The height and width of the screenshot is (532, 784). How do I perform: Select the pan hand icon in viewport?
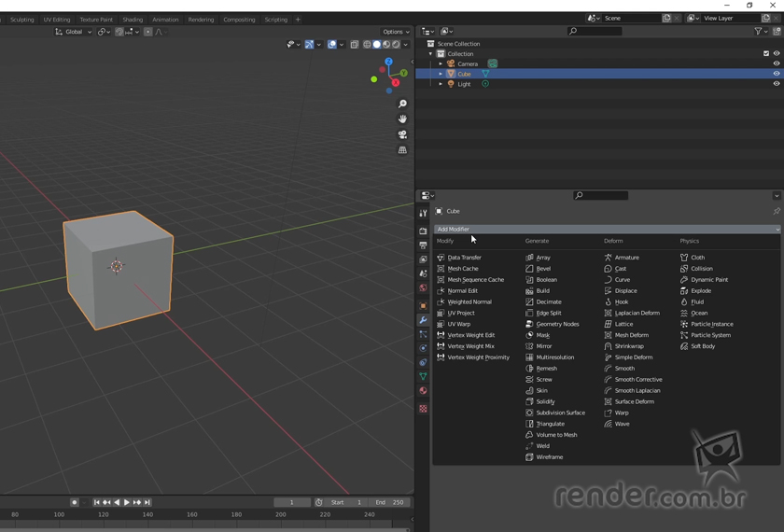pos(402,119)
